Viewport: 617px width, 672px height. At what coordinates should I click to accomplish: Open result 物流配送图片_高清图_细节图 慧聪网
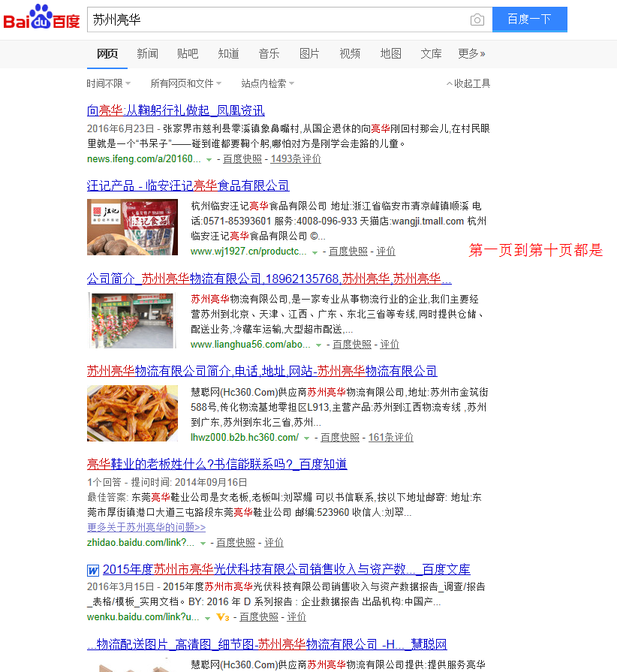267,644
